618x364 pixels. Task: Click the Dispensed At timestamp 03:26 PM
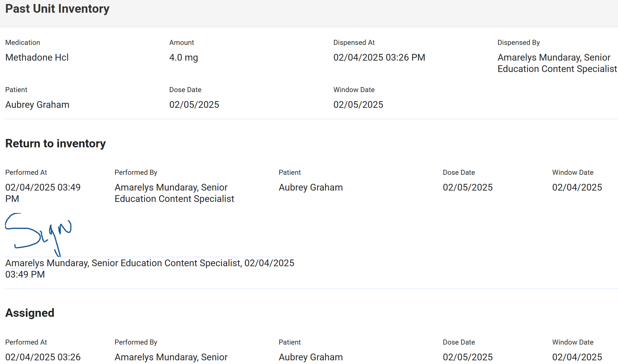[x=379, y=58]
